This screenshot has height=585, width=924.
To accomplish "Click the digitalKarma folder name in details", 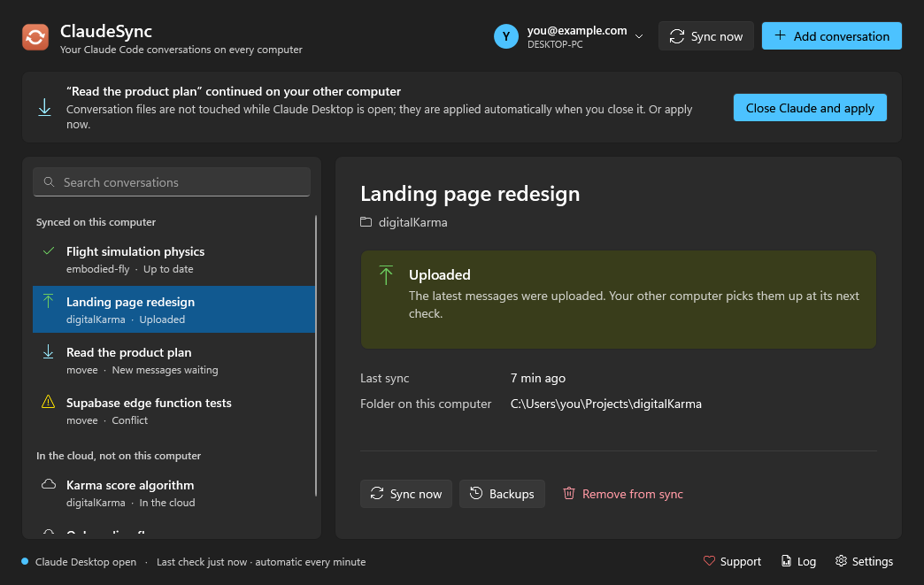I will point(412,222).
